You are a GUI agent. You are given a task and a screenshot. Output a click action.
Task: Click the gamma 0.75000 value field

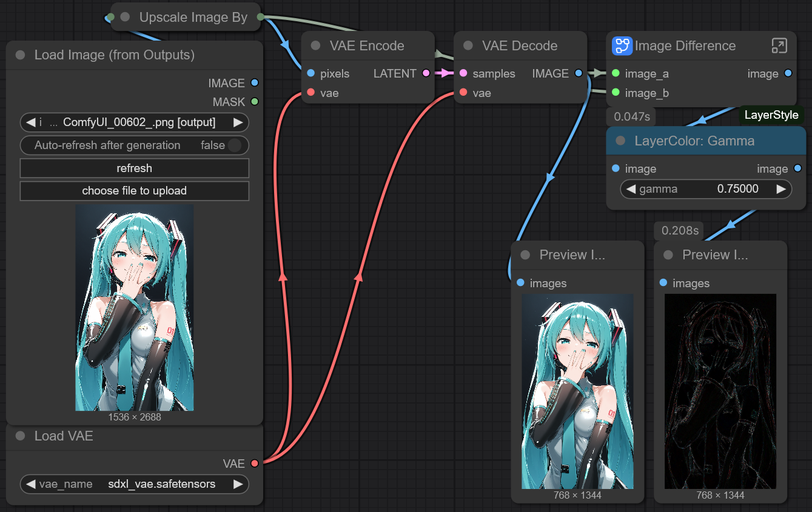click(x=706, y=189)
